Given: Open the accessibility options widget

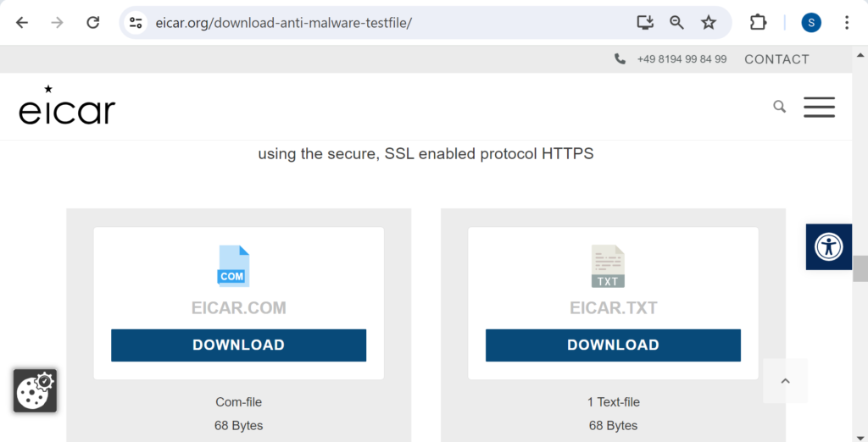Looking at the screenshot, I should [828, 247].
